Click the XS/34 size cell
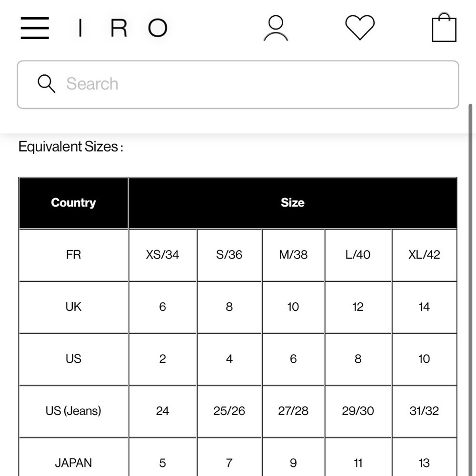Viewport: 476px width, 476px height. click(x=162, y=255)
